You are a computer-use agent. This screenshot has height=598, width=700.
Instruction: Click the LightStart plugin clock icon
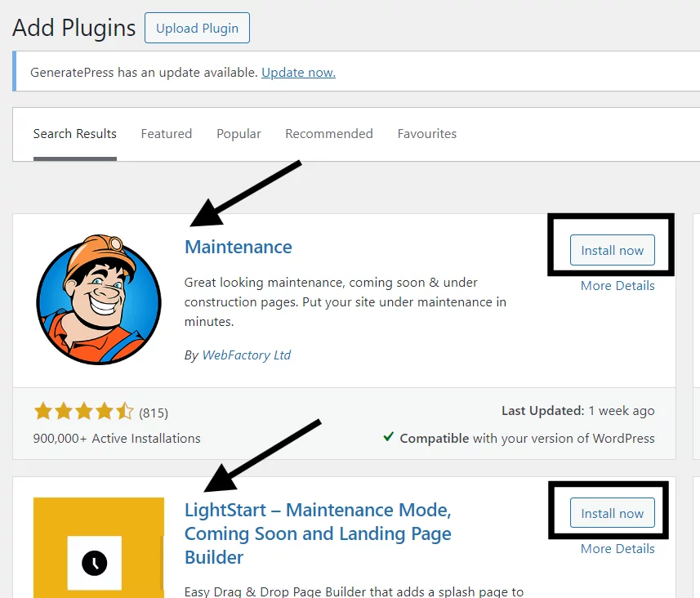click(99, 548)
